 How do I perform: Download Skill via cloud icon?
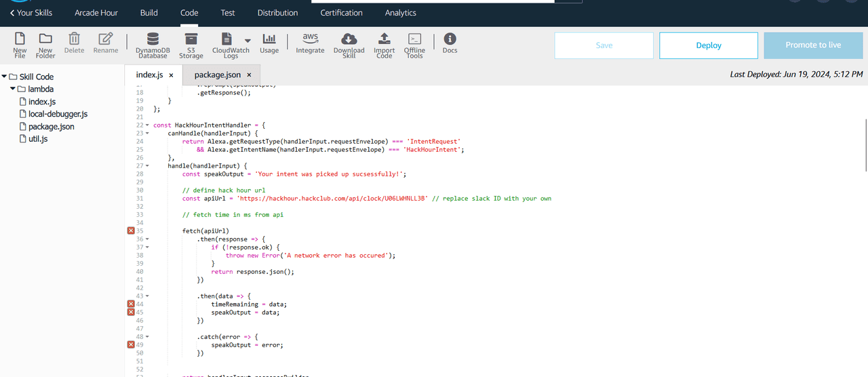pyautogui.click(x=349, y=39)
